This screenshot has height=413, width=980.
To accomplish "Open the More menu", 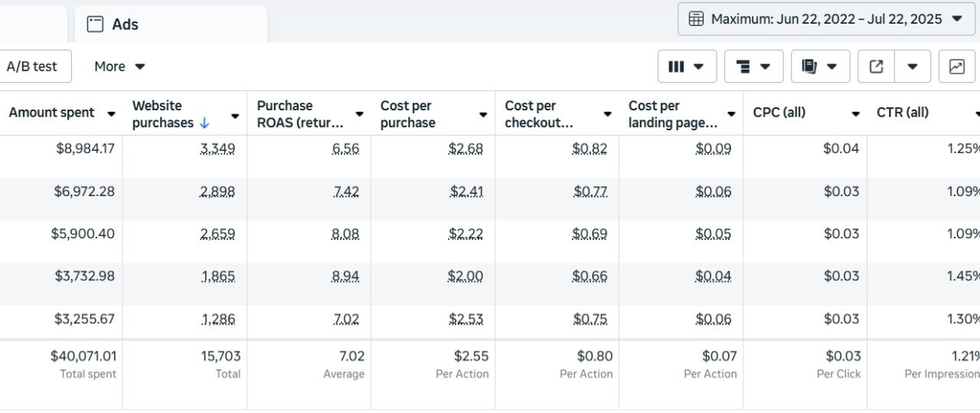I will [119, 67].
